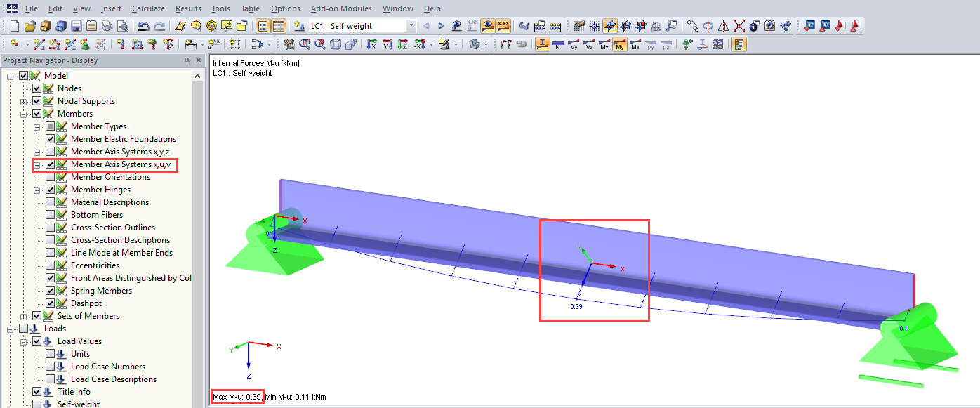
Task: Show bending moment Mz diagram
Action: click(635, 44)
